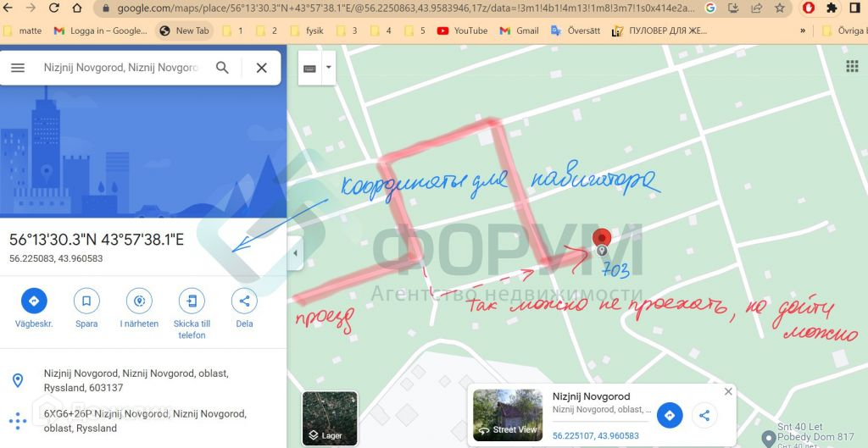Choose Skicka till telefon button
Image resolution: width=868 pixels, height=448 pixels.
[x=192, y=314]
